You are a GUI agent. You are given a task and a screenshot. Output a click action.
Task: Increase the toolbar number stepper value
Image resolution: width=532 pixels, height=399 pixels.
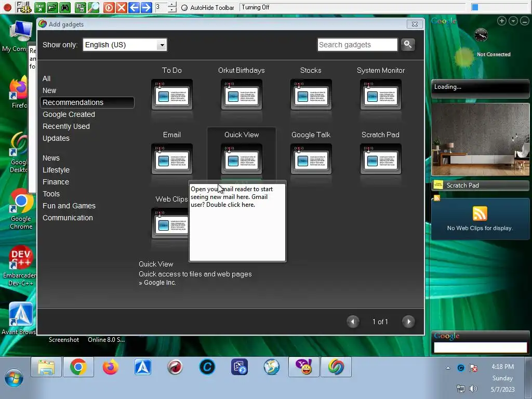pyautogui.click(x=172, y=4)
